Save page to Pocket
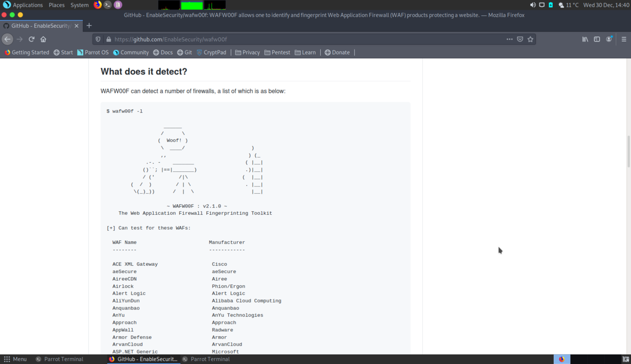The width and height of the screenshot is (631, 364). [520, 39]
